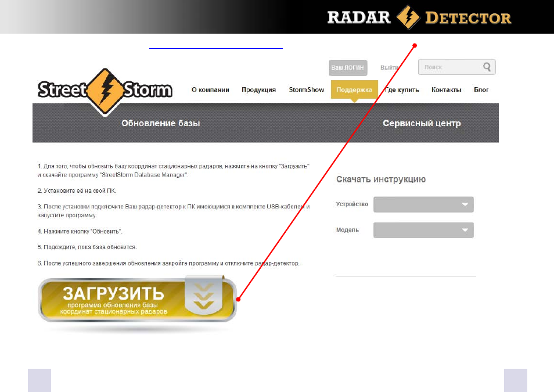Screen dimensions: 554x392
Task: Click the download arrows on Загрузить button
Action: point(204,296)
